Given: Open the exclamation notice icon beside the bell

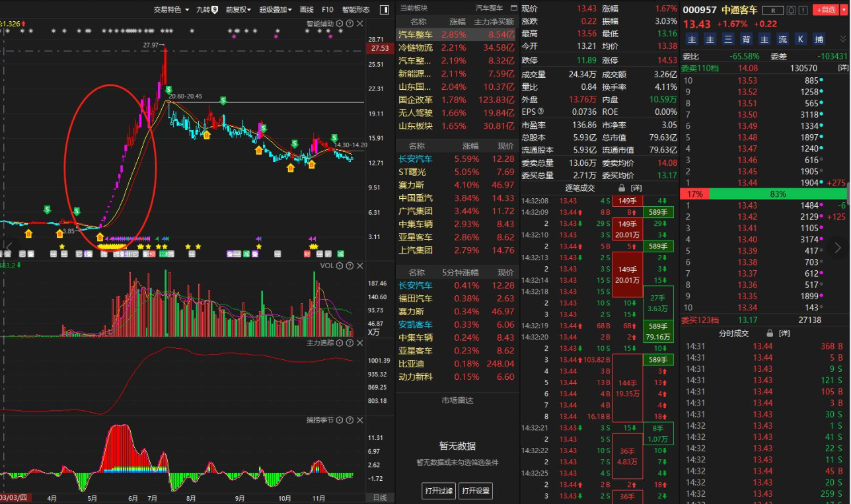Looking at the screenshot, I should pyautogui.click(x=805, y=10).
